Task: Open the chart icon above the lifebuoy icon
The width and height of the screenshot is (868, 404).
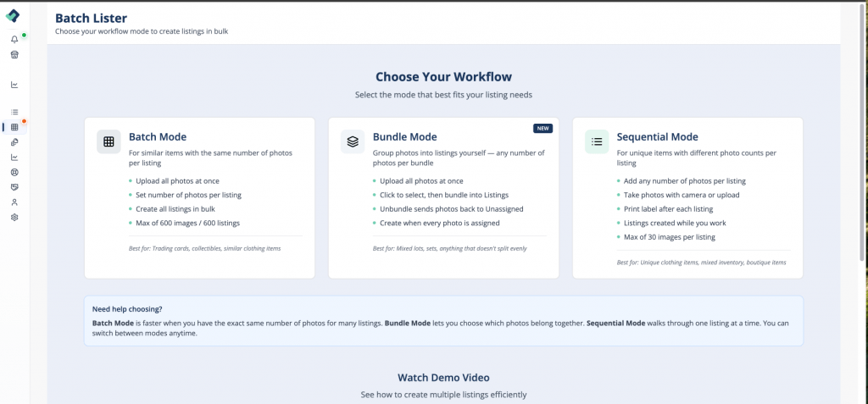Action: tap(14, 158)
